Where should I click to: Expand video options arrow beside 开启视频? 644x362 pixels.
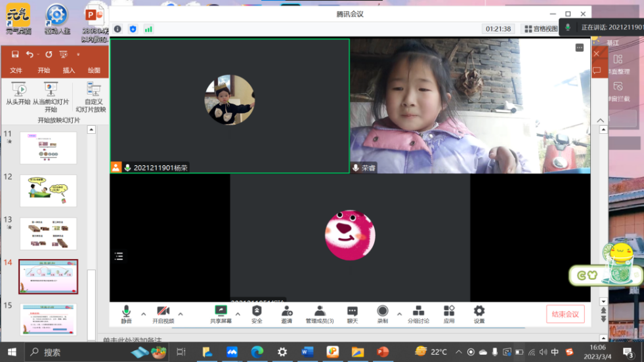181,314
